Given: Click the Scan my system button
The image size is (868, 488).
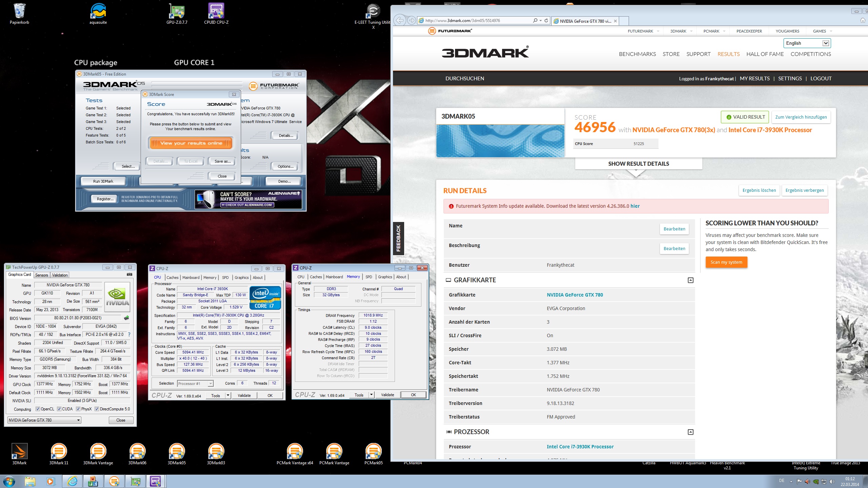Looking at the screenshot, I should pos(726,262).
